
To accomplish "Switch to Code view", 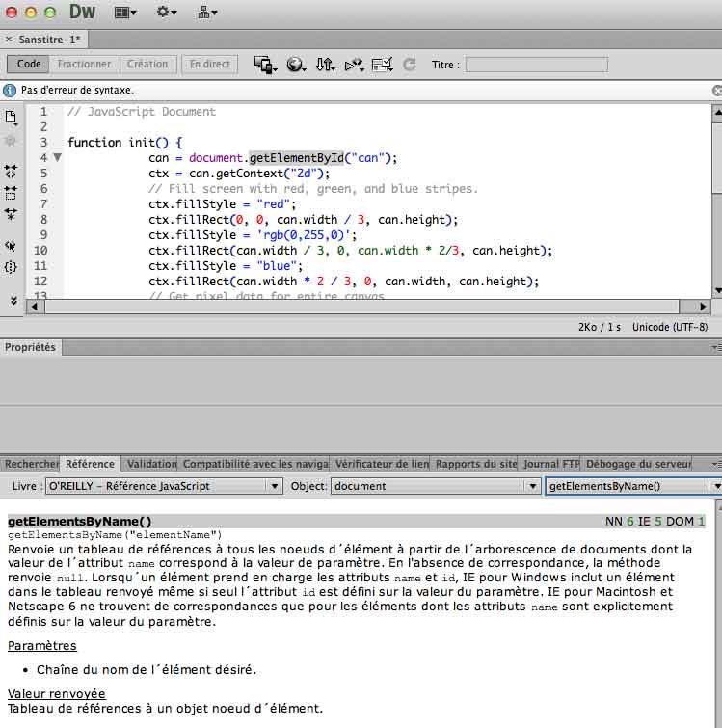I will (28, 64).
